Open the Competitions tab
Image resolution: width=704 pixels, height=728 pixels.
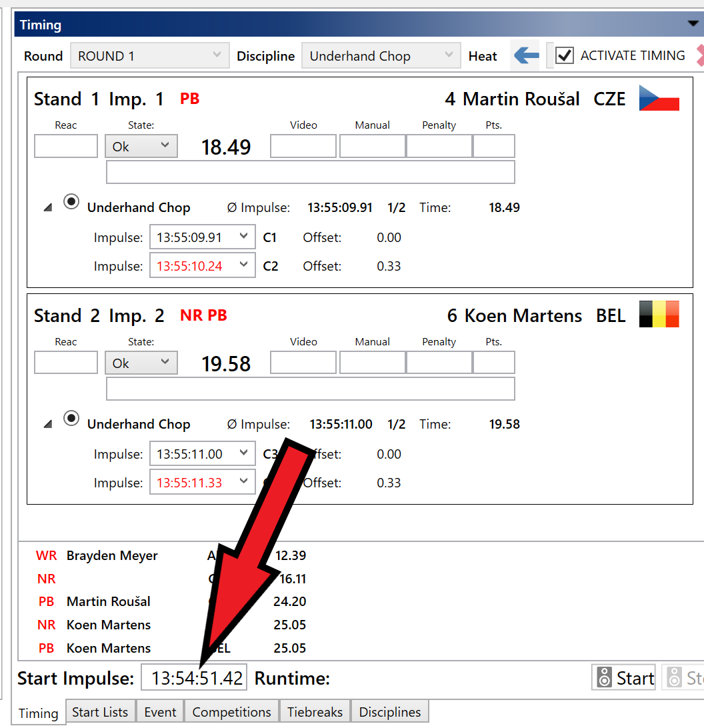point(231,712)
